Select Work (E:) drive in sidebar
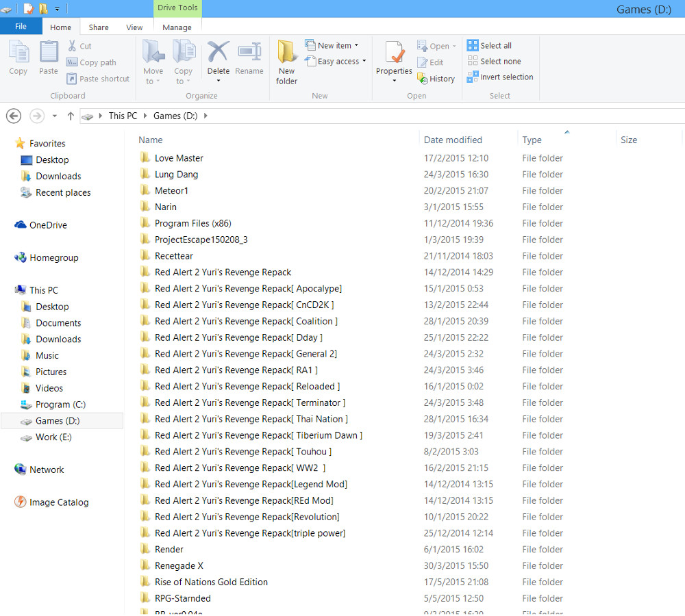Viewport: 685px width, 616px height. click(x=47, y=437)
